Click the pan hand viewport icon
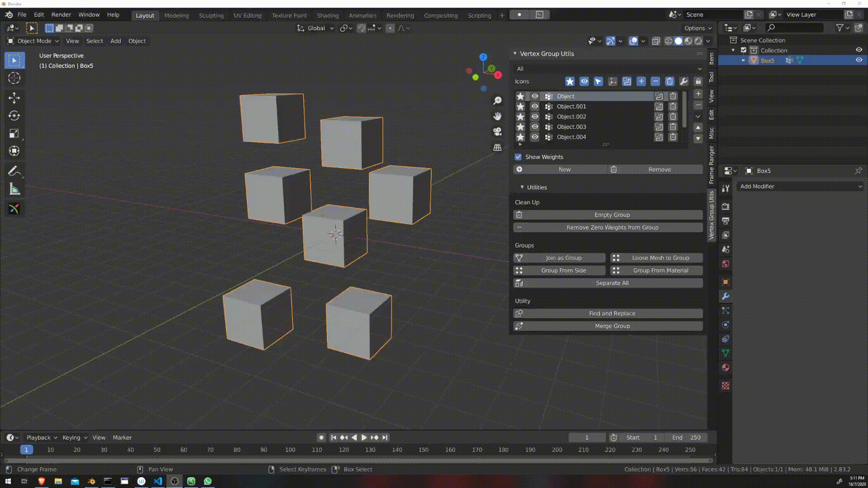Viewport: 868px width, 488px height. click(x=497, y=116)
